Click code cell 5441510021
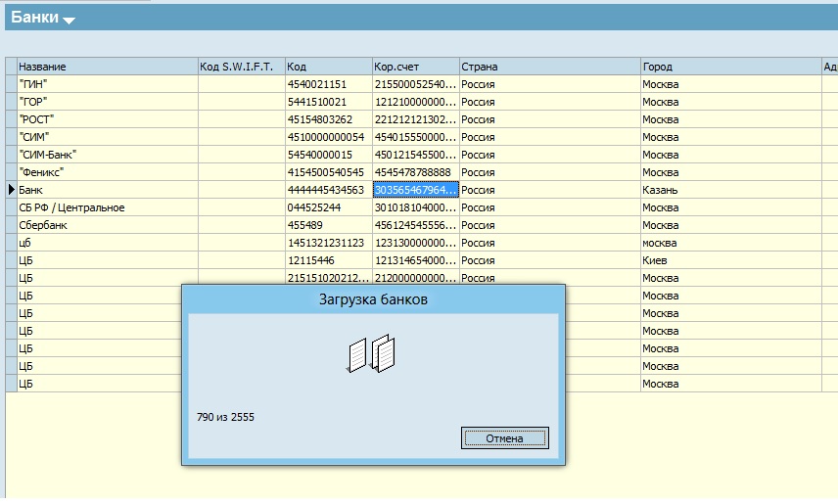 point(329,102)
